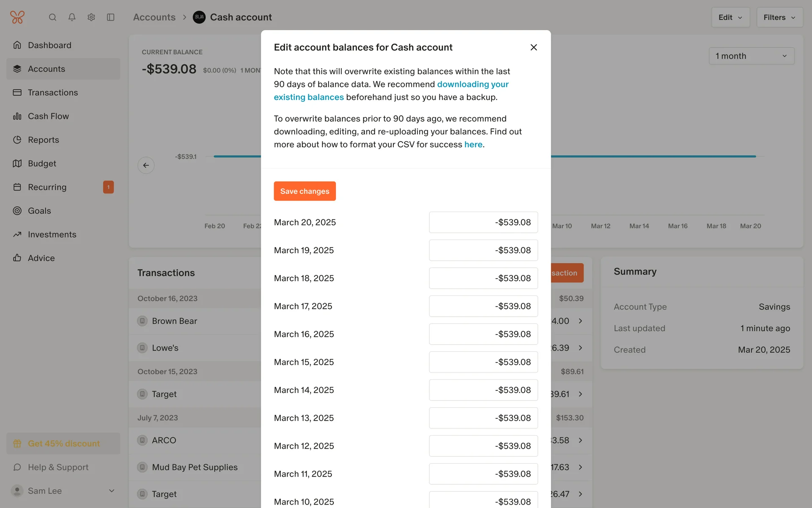Screen dimensions: 812x508
Task: Click the back arrow on chart
Action: (x=146, y=165)
